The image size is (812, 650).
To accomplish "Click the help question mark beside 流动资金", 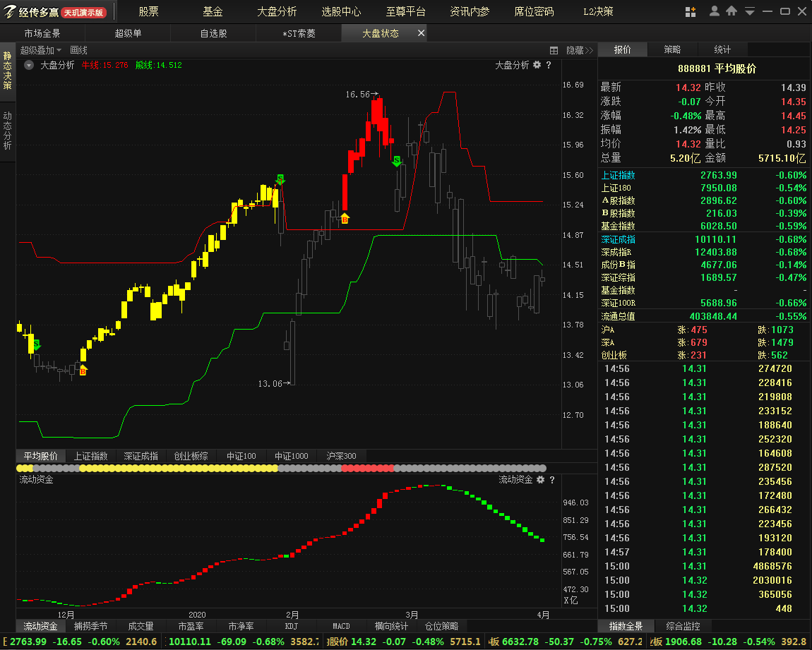I will pos(551,480).
